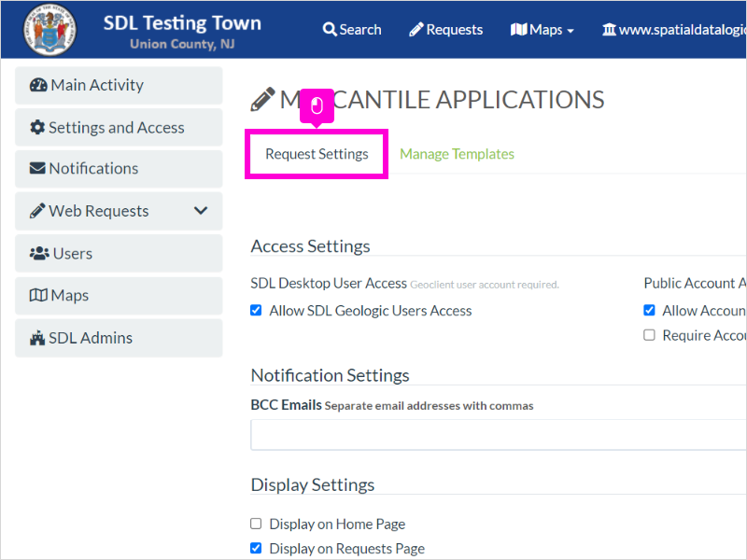Open the SDL Admins sidebar item
Viewport: 747px width, 560px height.
(119, 338)
